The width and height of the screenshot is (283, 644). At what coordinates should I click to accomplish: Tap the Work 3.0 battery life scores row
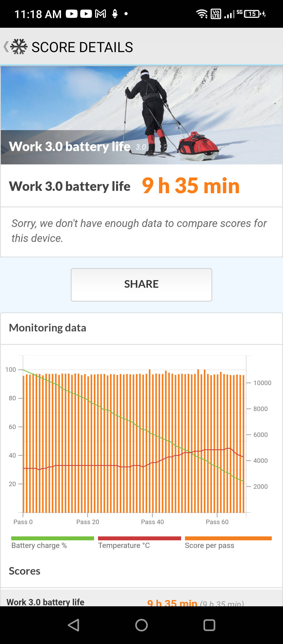point(141,602)
